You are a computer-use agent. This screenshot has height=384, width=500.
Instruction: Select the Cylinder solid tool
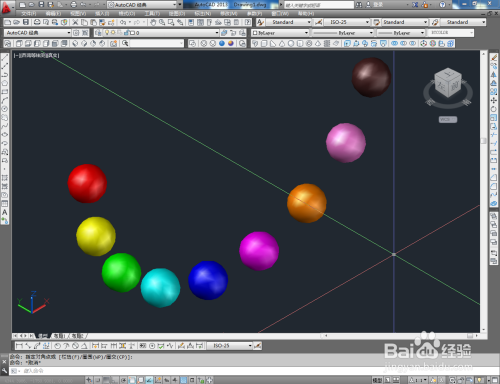(x=300, y=44)
